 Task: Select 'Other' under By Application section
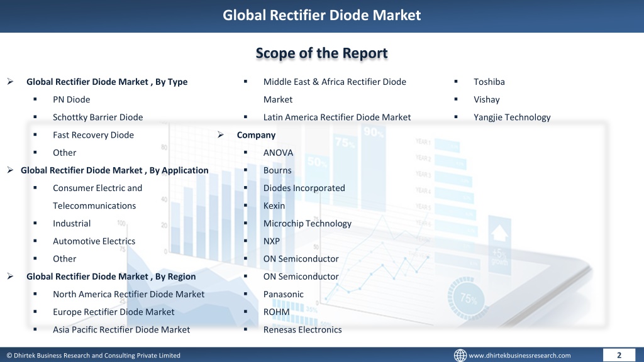[65, 258]
